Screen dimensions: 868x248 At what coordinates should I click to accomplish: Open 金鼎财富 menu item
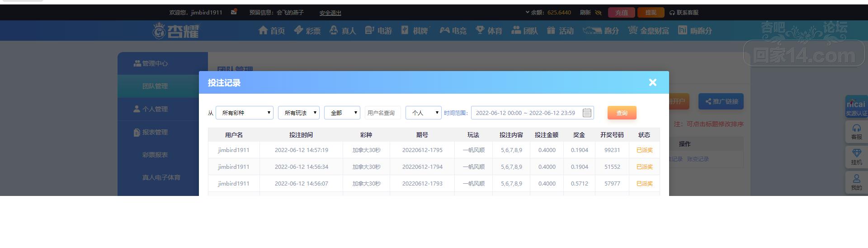pos(648,30)
